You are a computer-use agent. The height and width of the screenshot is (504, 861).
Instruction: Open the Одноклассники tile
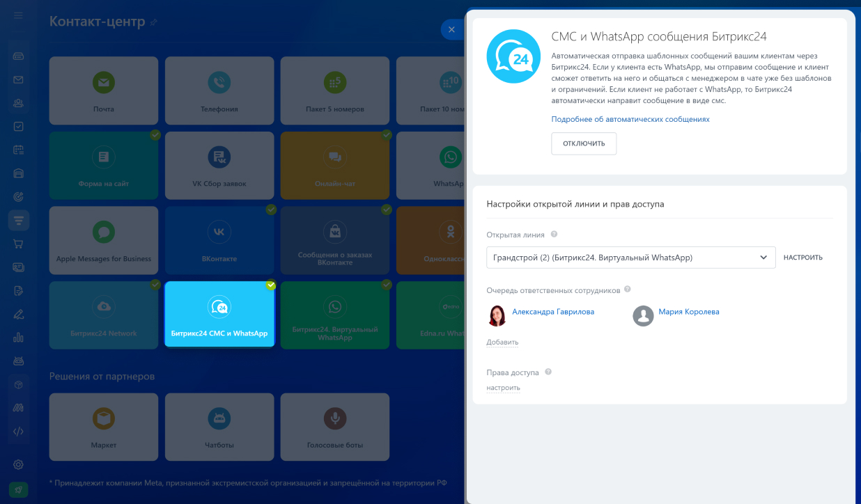tap(430, 240)
